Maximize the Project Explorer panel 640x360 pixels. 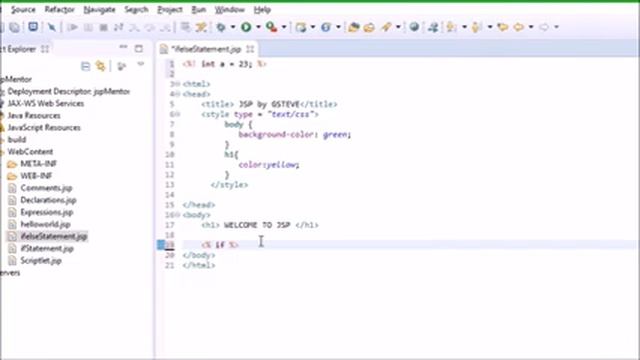pos(139,49)
